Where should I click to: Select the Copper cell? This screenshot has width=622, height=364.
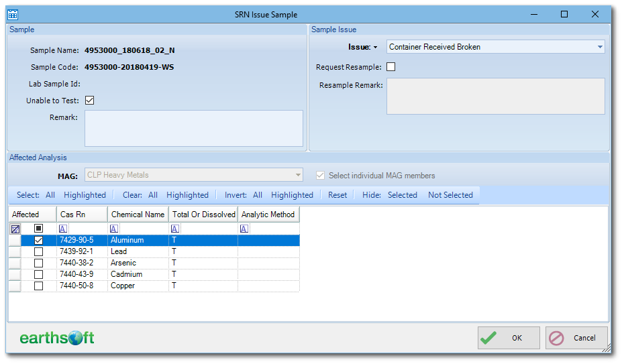(x=138, y=286)
